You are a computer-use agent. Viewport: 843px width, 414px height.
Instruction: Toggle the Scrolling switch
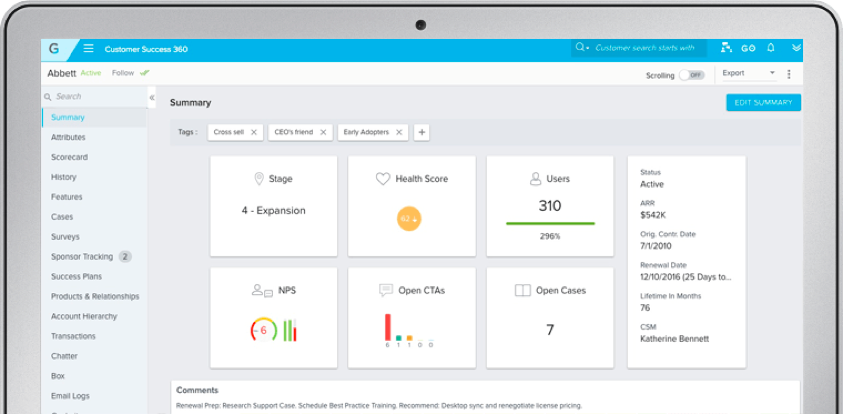[691, 75]
